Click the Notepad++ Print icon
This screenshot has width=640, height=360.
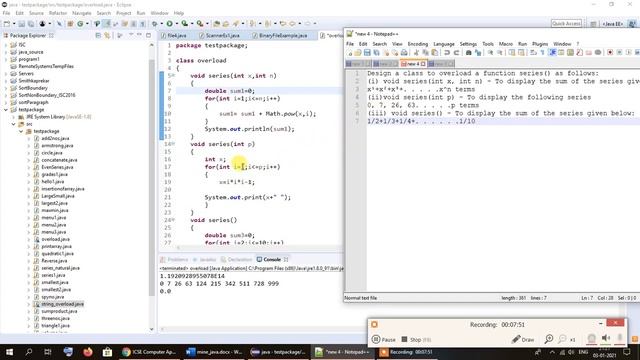(x=404, y=53)
